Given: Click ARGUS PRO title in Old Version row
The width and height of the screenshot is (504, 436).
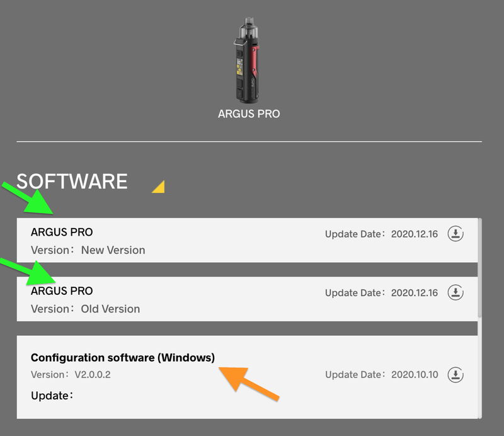Looking at the screenshot, I should coord(62,291).
